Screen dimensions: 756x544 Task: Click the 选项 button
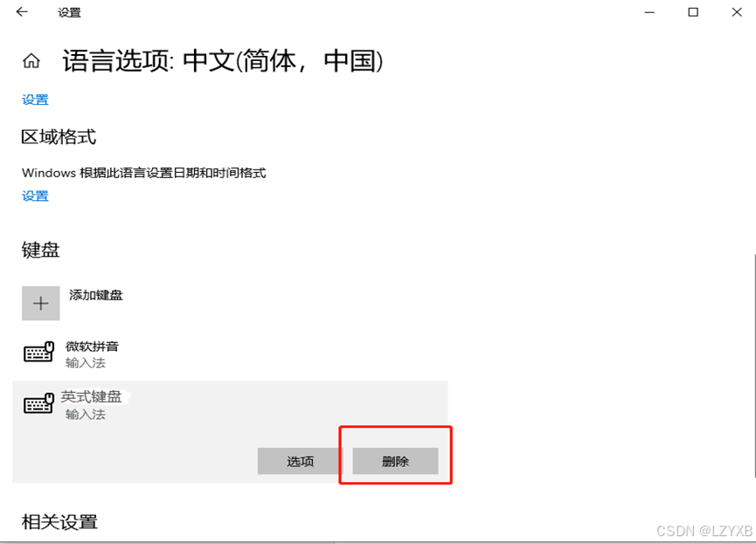click(300, 461)
